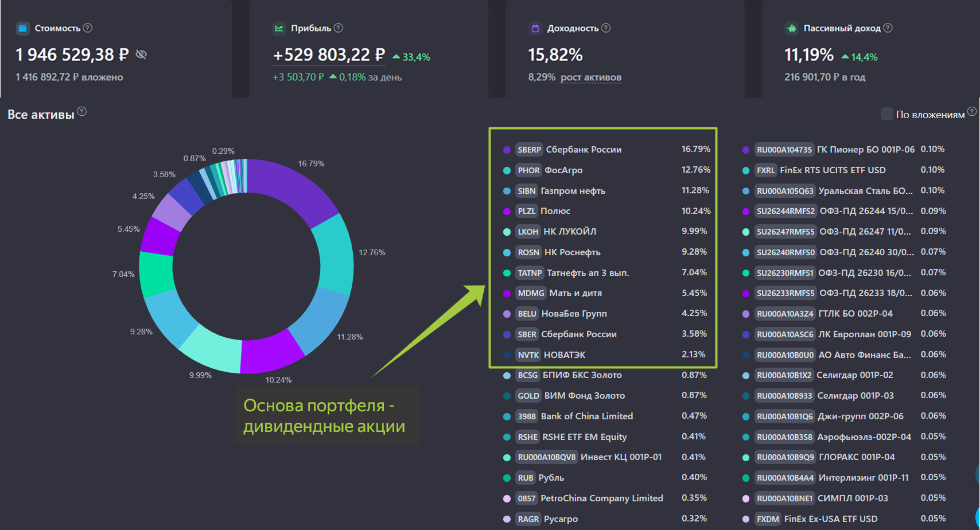Open RSHE ETF EM Equity row
The width and height of the screenshot is (980, 530).
pyautogui.click(x=606, y=437)
